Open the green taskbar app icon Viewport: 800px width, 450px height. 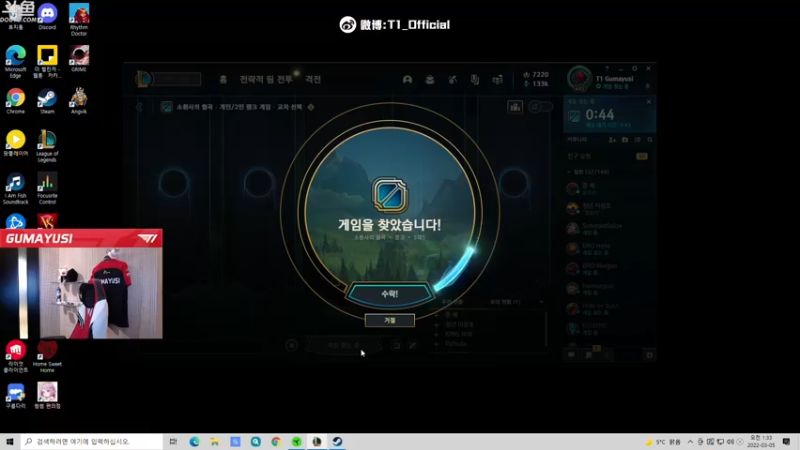[296, 441]
